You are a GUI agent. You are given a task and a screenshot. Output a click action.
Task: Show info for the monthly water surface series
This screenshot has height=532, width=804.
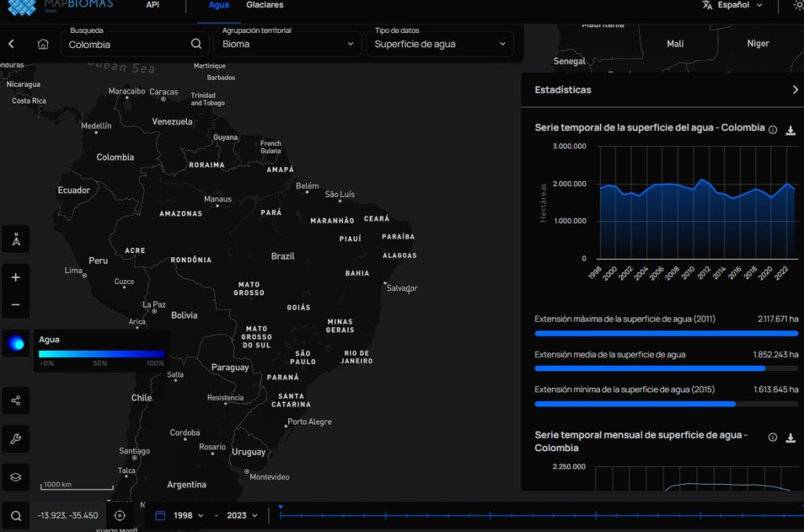tap(773, 438)
